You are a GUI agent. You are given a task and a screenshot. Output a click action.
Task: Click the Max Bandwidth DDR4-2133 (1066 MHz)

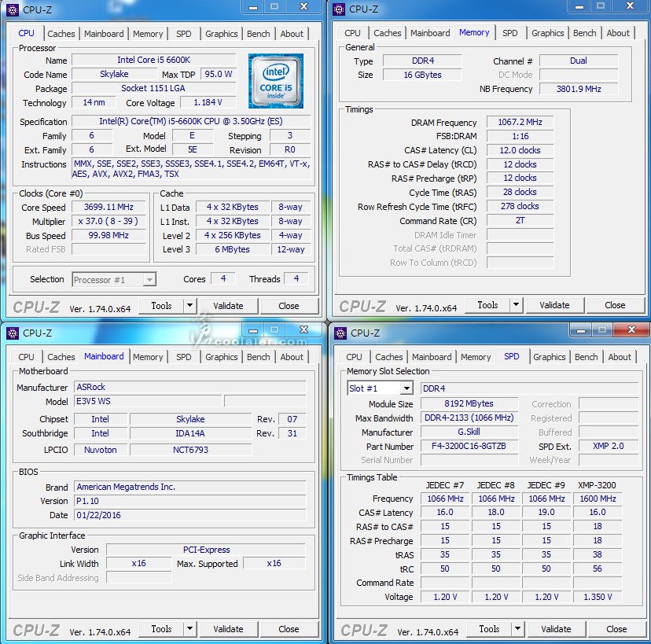tap(469, 418)
